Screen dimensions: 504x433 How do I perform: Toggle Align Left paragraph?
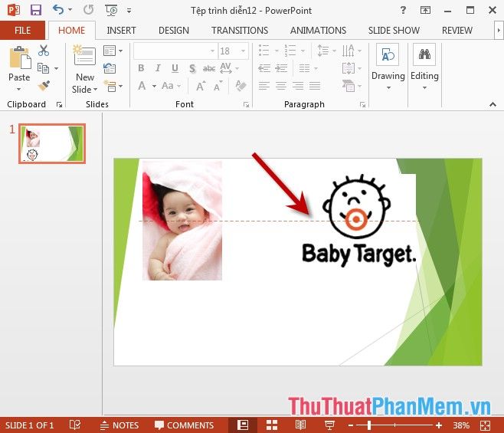coord(264,86)
